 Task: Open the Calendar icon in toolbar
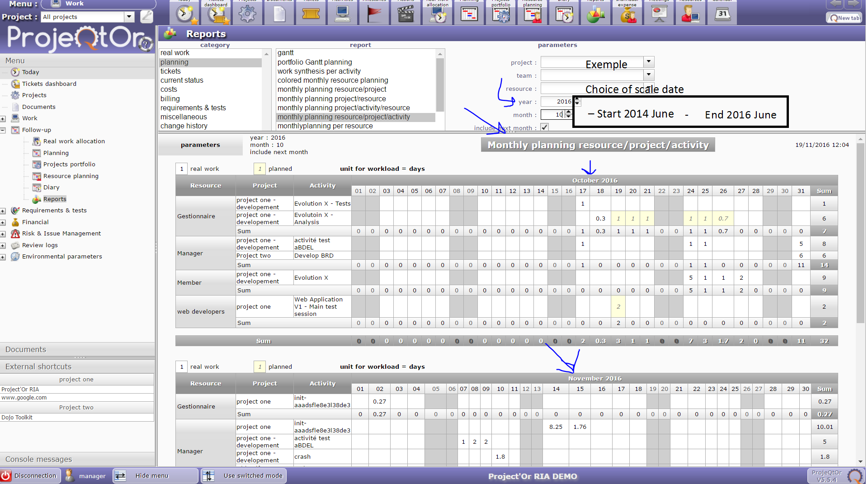[x=722, y=14]
